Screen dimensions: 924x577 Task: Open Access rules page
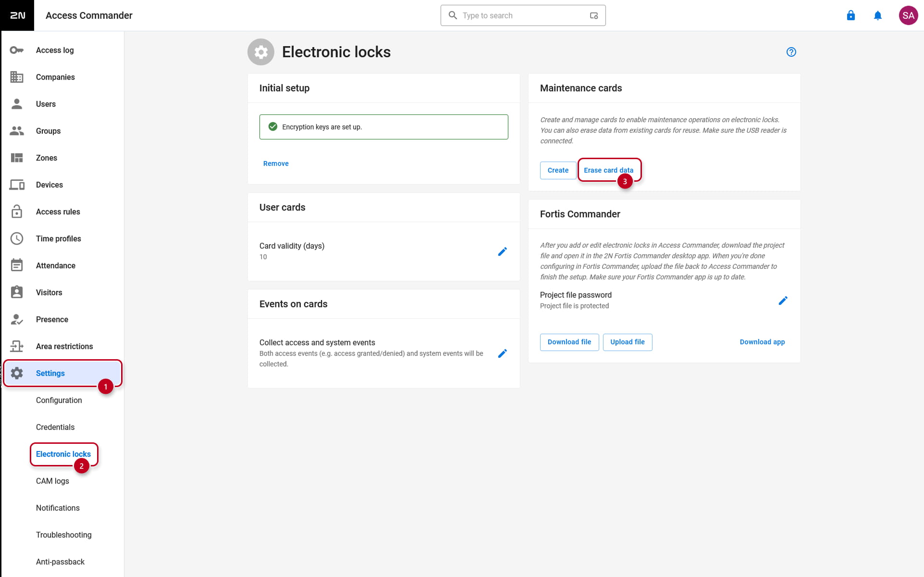62,212
